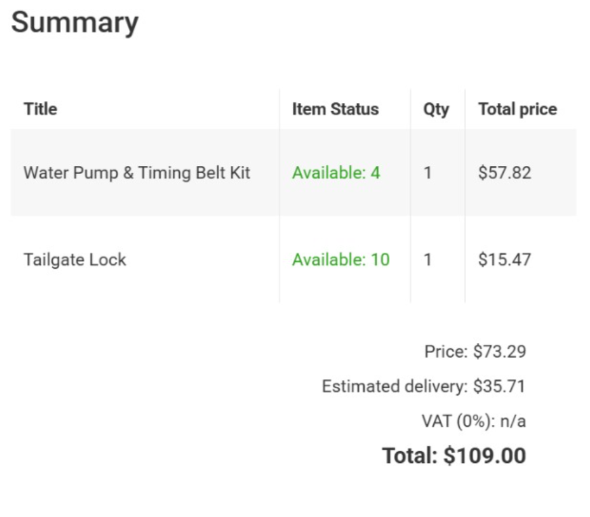Click the Qty column header
This screenshot has height=517, width=590.
[436, 109]
